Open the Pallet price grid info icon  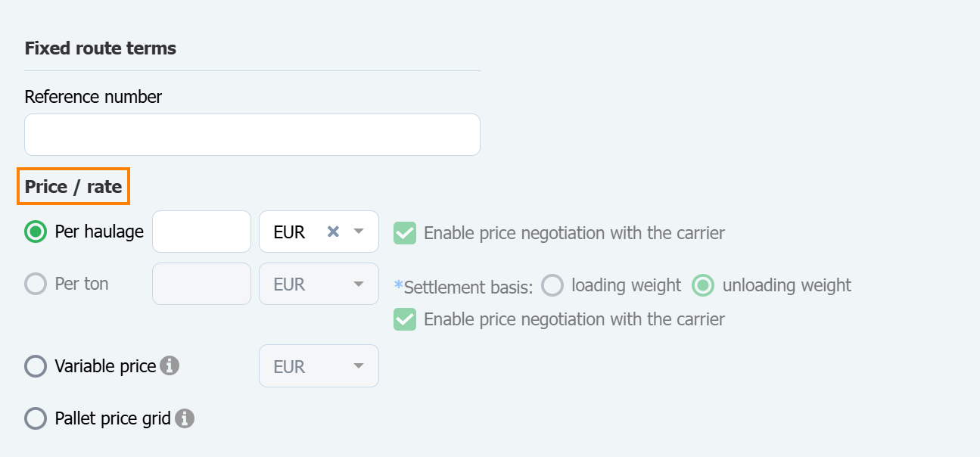[185, 418]
